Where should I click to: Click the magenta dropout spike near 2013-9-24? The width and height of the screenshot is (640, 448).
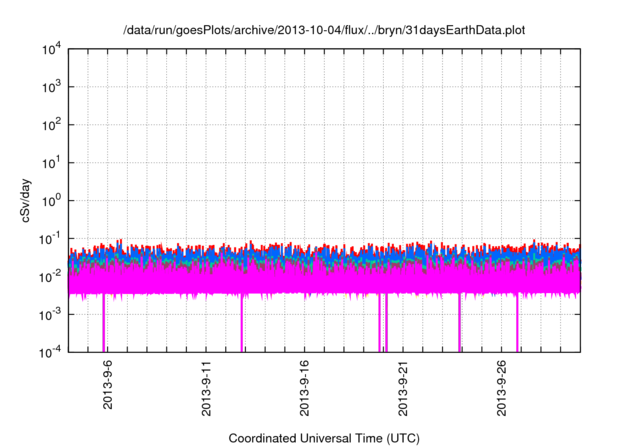coord(459,322)
